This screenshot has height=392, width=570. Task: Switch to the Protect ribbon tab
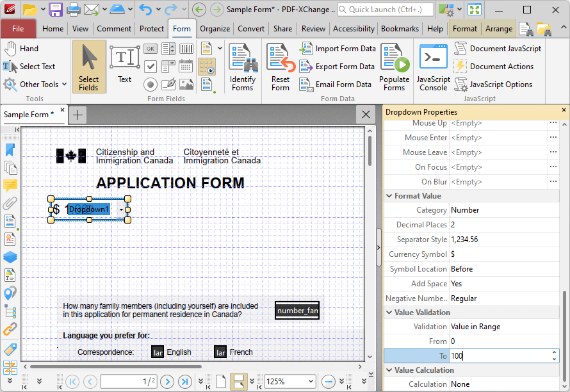(152, 29)
